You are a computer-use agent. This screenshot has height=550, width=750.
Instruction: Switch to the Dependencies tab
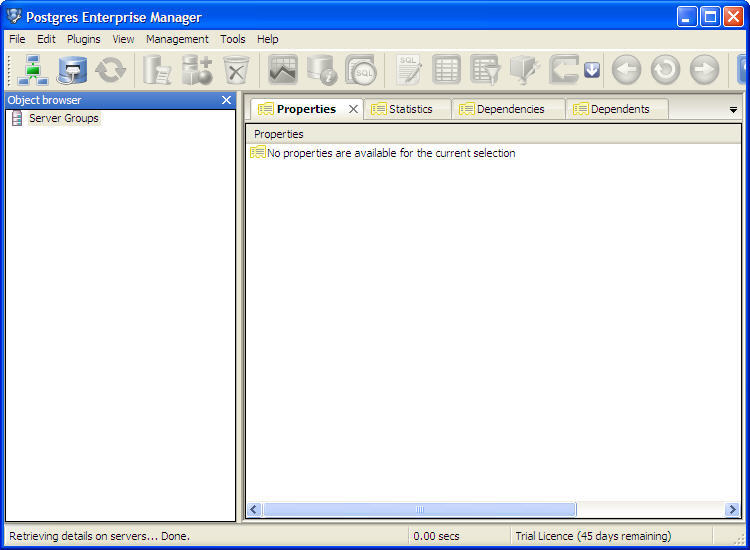point(508,109)
